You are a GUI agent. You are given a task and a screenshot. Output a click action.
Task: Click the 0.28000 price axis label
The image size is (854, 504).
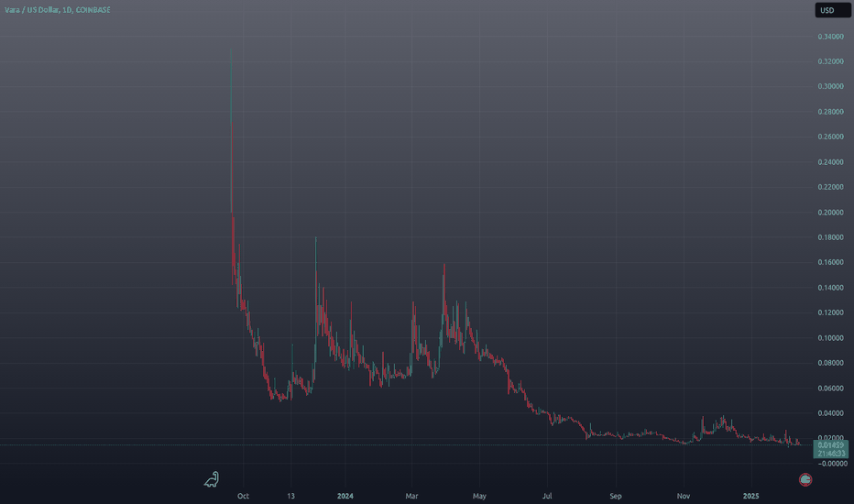coord(830,112)
